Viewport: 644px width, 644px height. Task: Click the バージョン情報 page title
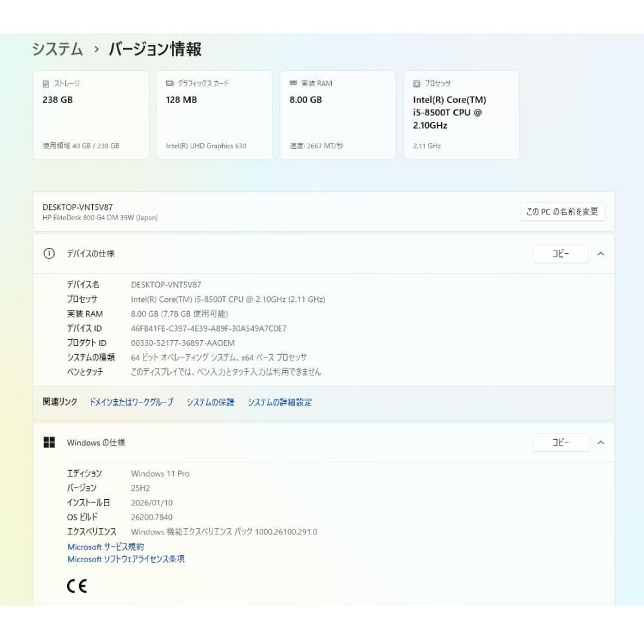pyautogui.click(x=155, y=50)
